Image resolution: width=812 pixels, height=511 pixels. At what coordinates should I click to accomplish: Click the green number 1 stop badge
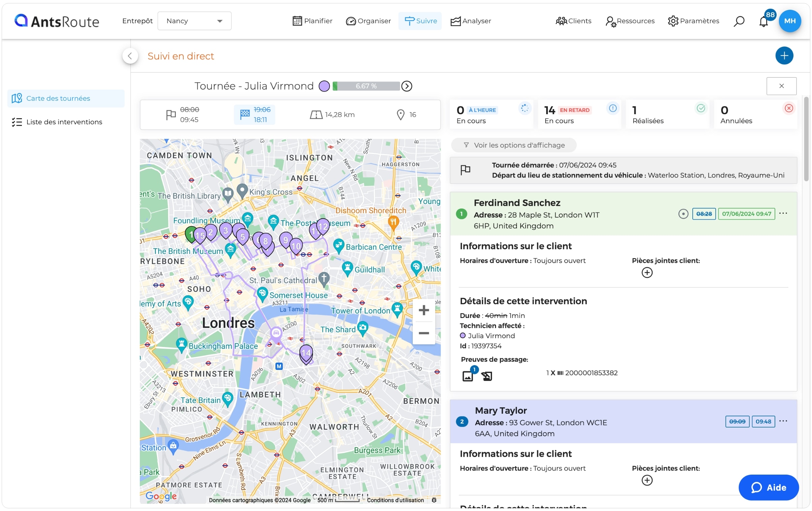tap(461, 214)
